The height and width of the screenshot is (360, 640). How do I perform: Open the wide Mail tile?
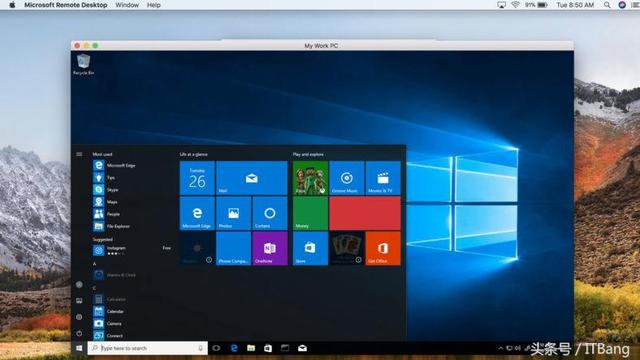252,178
